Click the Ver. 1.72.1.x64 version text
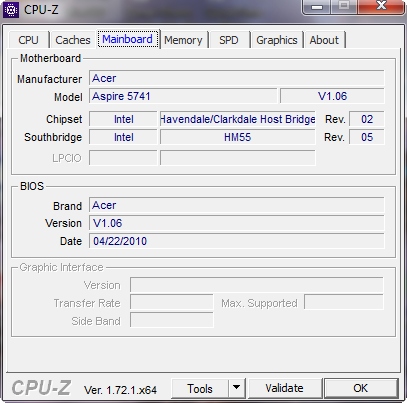The height and width of the screenshot is (403, 407). click(x=120, y=390)
